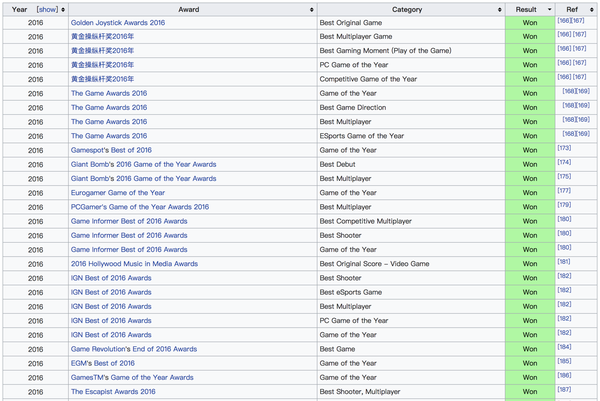Open Game Revolution's End of 2016 Awards
Viewport: 600px width, 401px height.
tap(134, 349)
